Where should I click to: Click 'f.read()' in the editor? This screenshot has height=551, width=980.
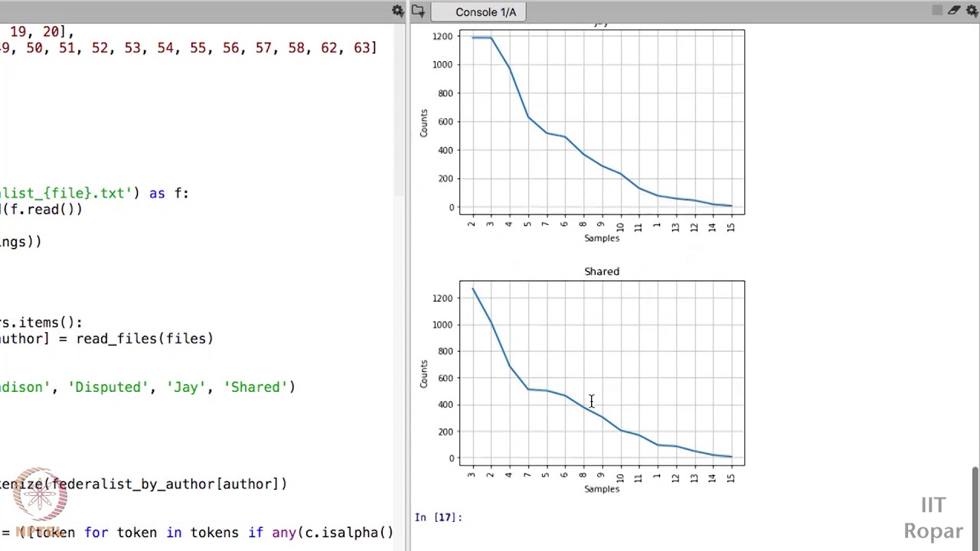pos(43,210)
